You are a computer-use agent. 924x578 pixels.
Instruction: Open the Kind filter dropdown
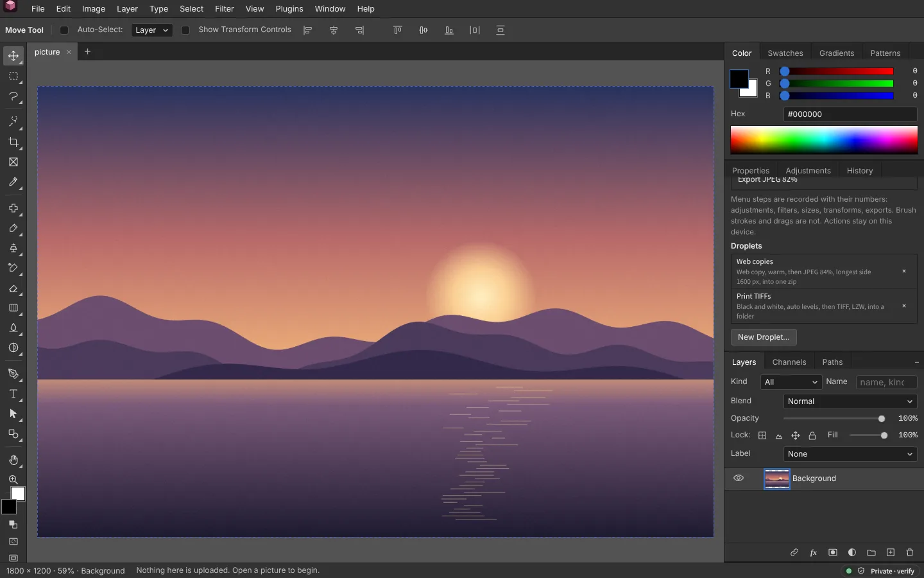[791, 382]
